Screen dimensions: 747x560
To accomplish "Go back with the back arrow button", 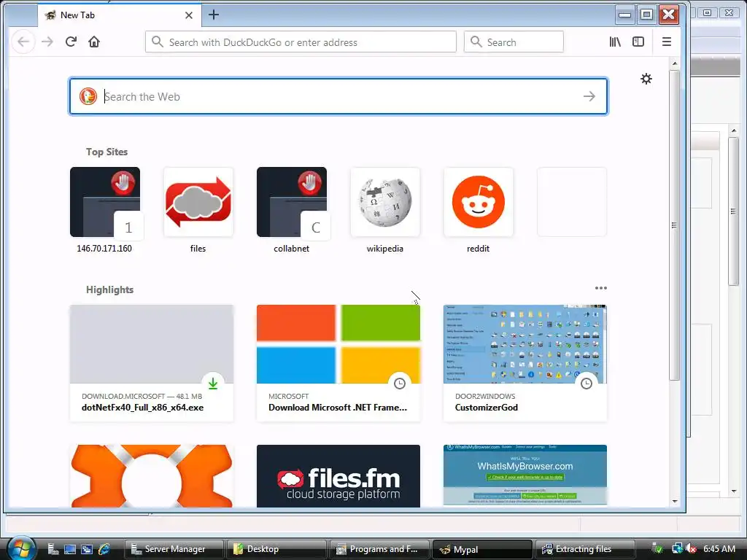I will click(23, 42).
